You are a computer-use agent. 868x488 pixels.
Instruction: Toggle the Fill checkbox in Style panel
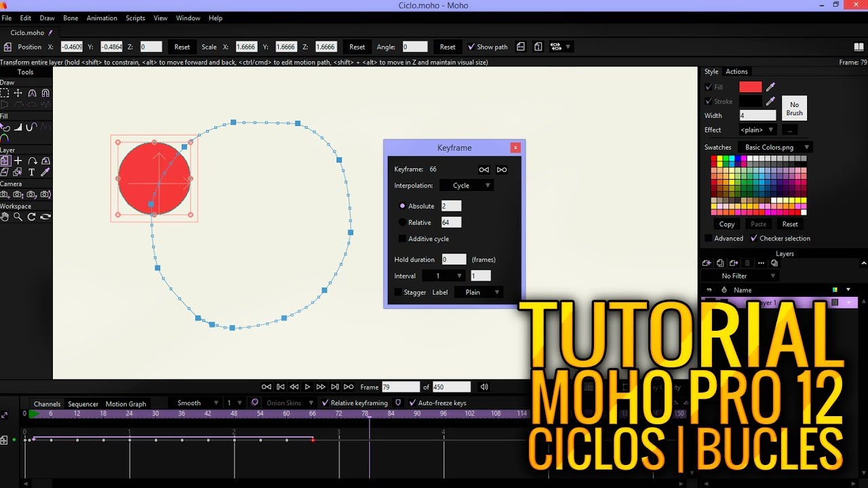click(709, 87)
